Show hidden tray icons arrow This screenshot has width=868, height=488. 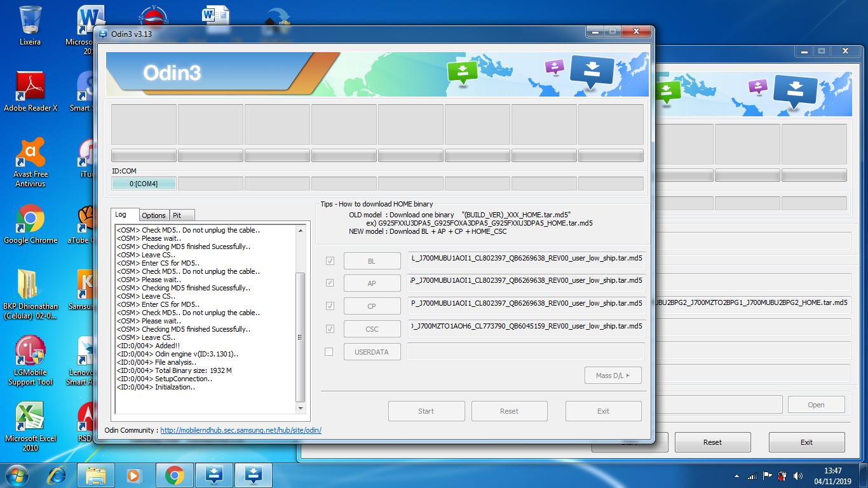pyautogui.click(x=736, y=476)
